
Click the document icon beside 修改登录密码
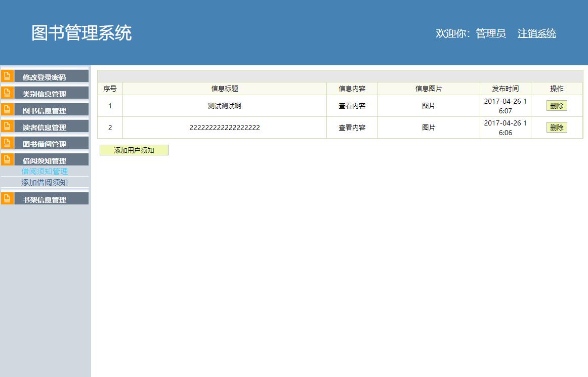click(x=7, y=76)
